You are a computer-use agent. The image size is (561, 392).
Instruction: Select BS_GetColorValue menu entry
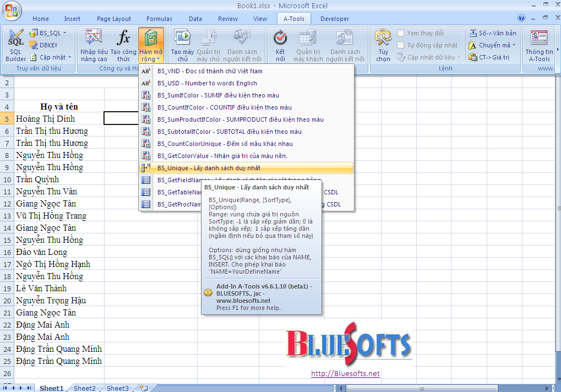pos(246,156)
